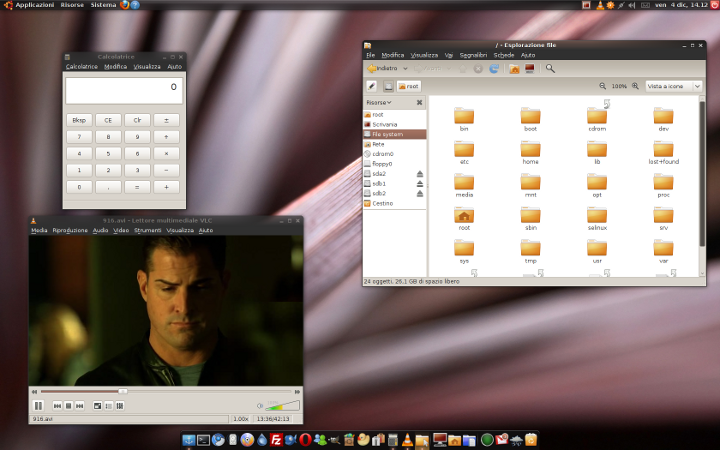Click the 7 key in calculator
Image resolution: width=720 pixels, height=450 pixels.
pyautogui.click(x=79, y=137)
